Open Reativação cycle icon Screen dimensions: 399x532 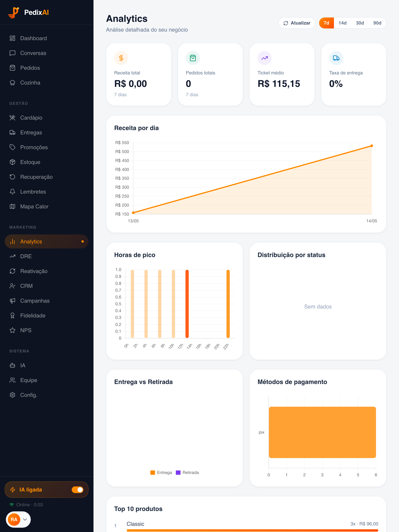(x=12, y=271)
